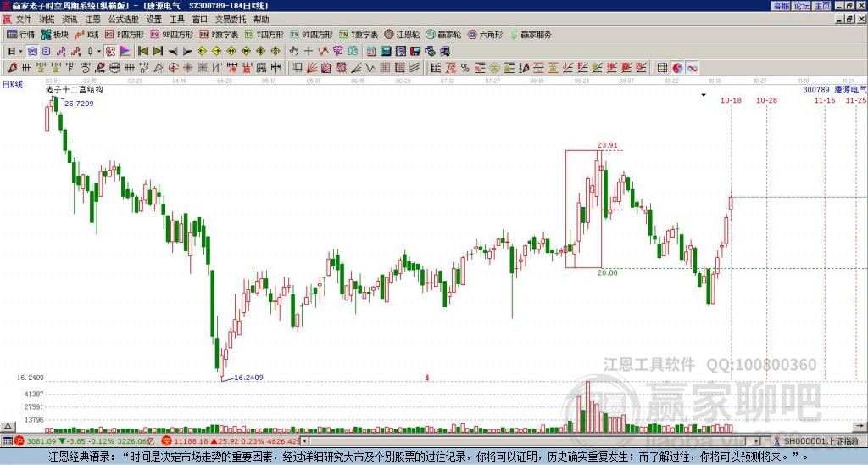This screenshot has width=868, height=465.
Task: Click the percent % retracement tool
Action: tap(465, 68)
